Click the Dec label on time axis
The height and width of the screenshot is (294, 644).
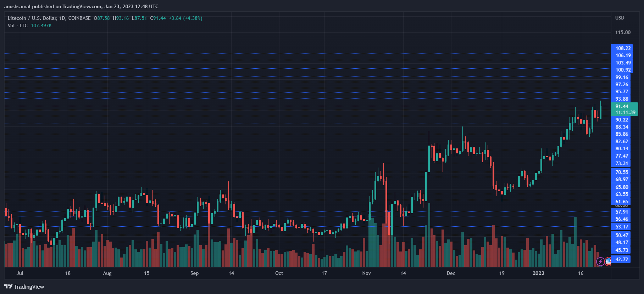[451, 273]
